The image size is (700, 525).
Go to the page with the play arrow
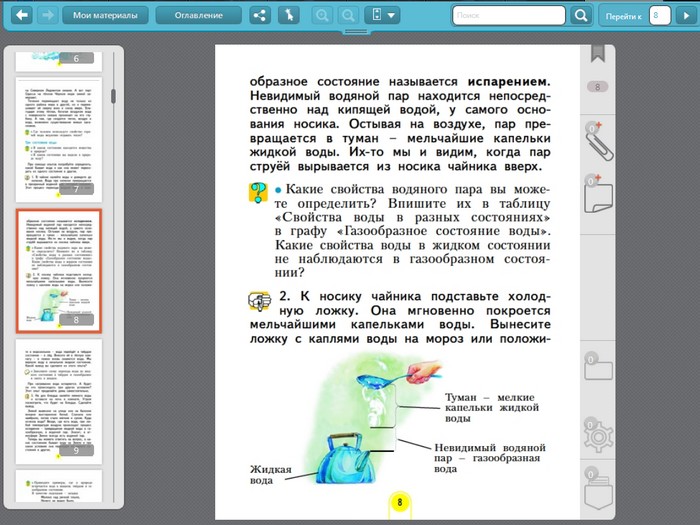point(684,15)
